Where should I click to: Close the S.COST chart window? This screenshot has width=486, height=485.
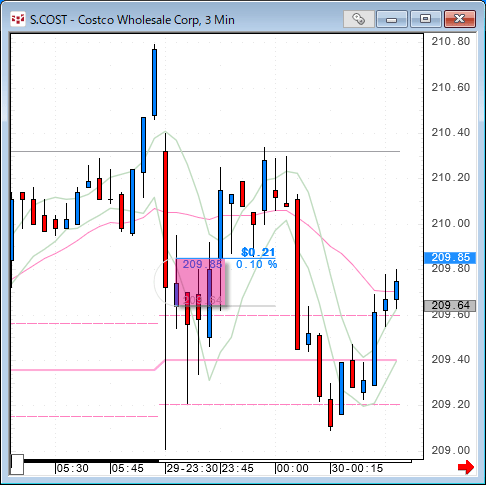[x=460, y=19]
